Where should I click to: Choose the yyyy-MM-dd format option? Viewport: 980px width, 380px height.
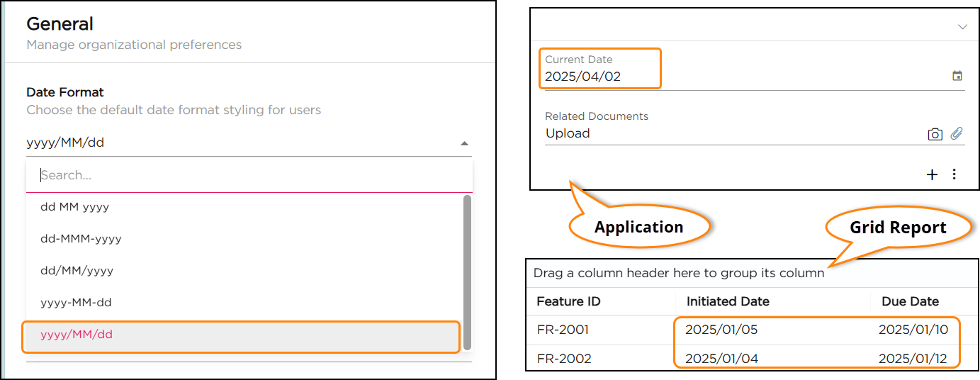(76, 303)
